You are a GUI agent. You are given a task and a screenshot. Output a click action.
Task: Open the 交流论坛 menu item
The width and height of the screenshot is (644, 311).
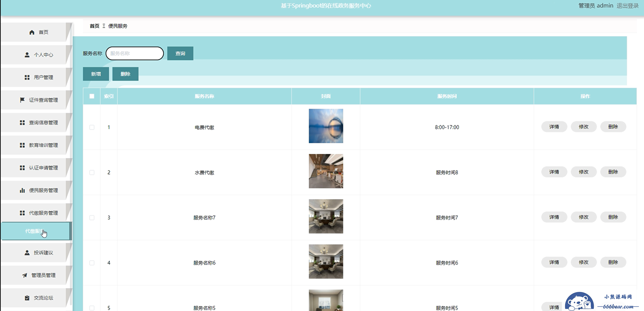point(36,298)
